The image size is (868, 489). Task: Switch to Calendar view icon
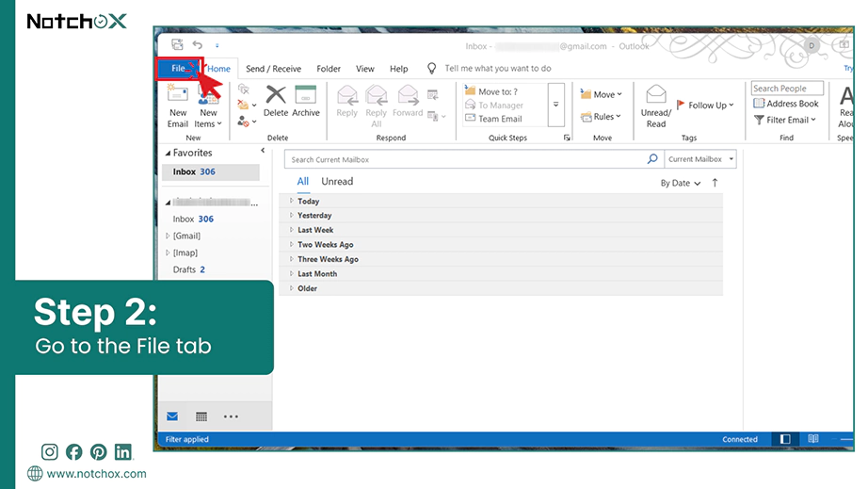click(x=201, y=416)
